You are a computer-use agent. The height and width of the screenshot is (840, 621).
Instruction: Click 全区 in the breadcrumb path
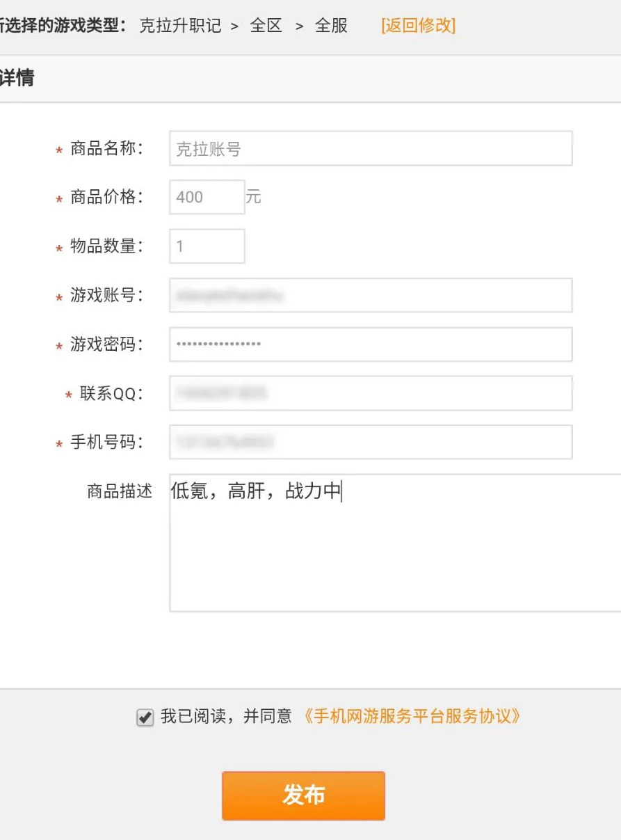(x=266, y=26)
